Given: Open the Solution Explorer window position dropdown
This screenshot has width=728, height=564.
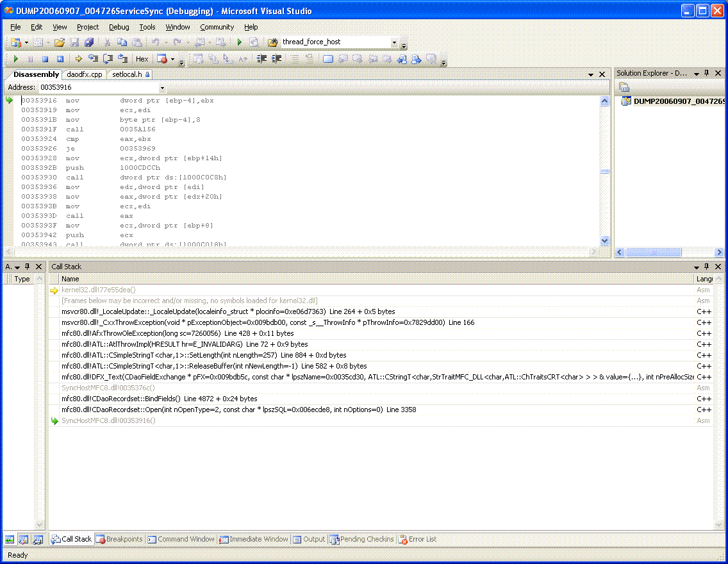Looking at the screenshot, I should [x=697, y=74].
